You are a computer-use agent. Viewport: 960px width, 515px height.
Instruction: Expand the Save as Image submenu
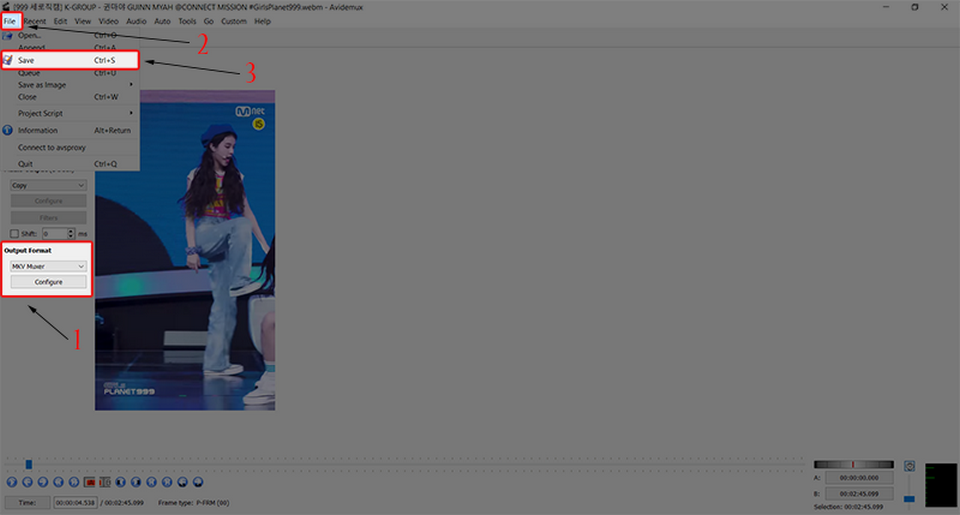(70, 85)
